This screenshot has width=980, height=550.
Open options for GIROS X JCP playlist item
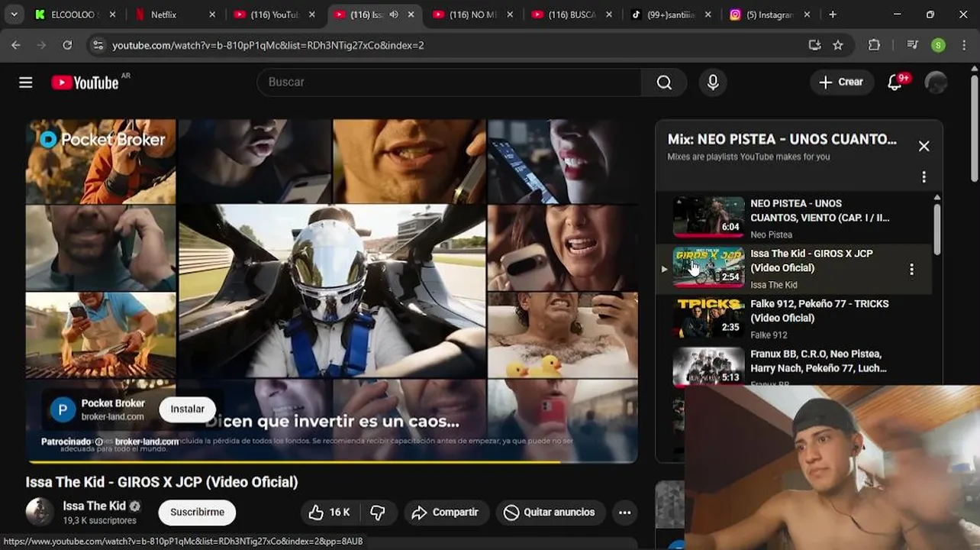911,269
